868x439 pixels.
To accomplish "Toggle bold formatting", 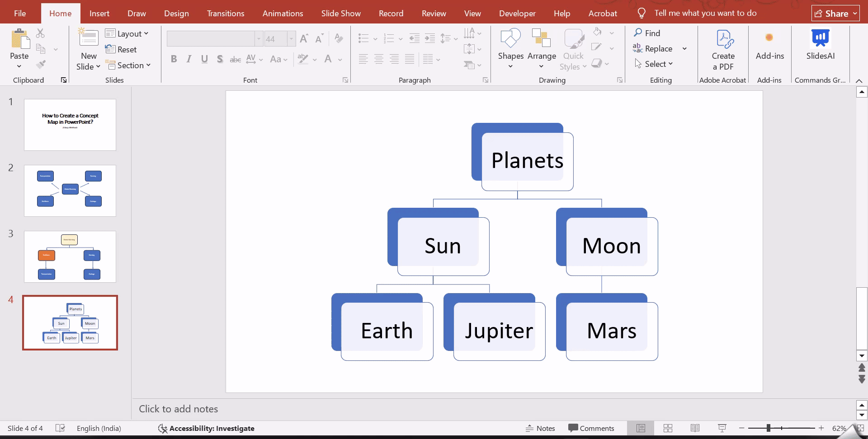I will tap(174, 59).
